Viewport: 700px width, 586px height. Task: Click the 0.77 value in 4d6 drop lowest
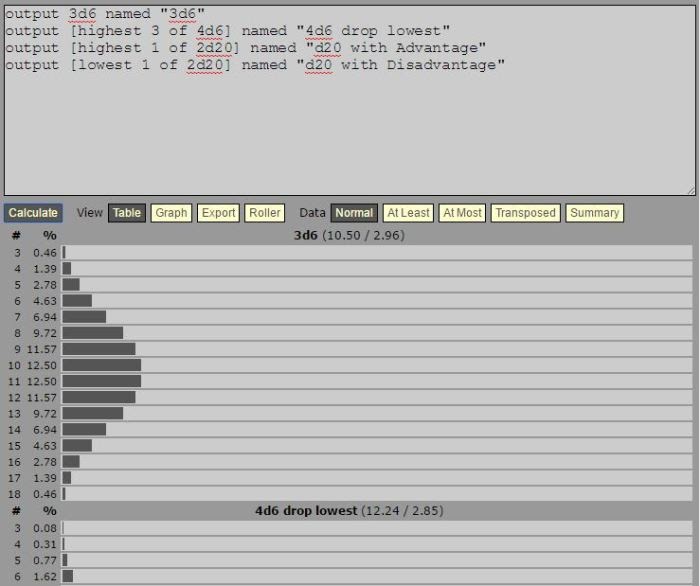45,561
